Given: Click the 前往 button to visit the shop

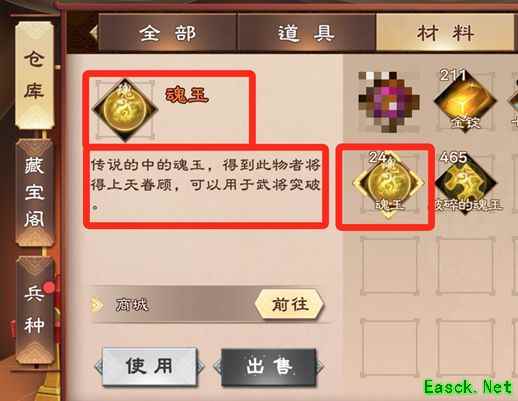Looking at the screenshot, I should pos(289,305).
